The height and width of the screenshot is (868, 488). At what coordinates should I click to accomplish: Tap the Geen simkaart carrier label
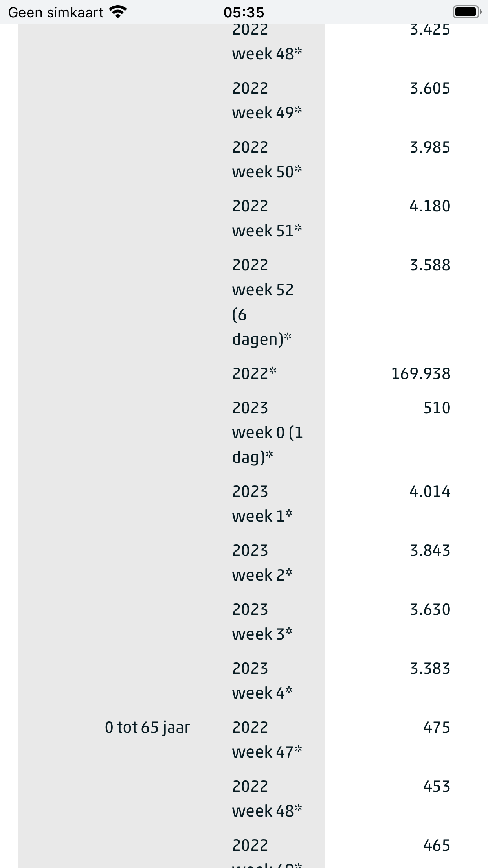[55, 13]
